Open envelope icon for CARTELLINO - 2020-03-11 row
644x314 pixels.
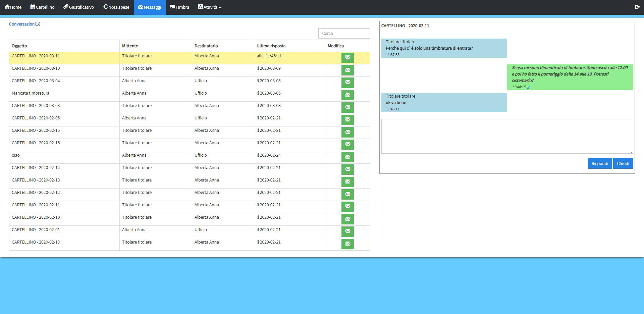point(347,58)
